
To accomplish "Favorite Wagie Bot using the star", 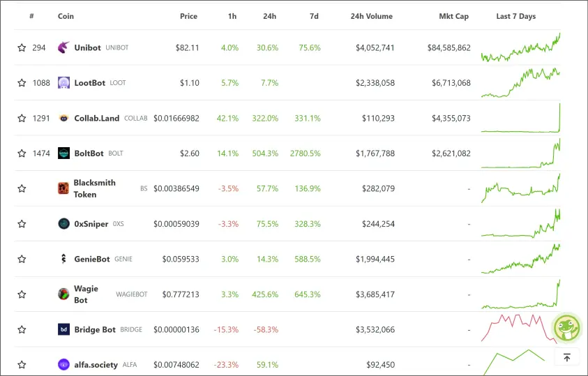I will coord(22,294).
